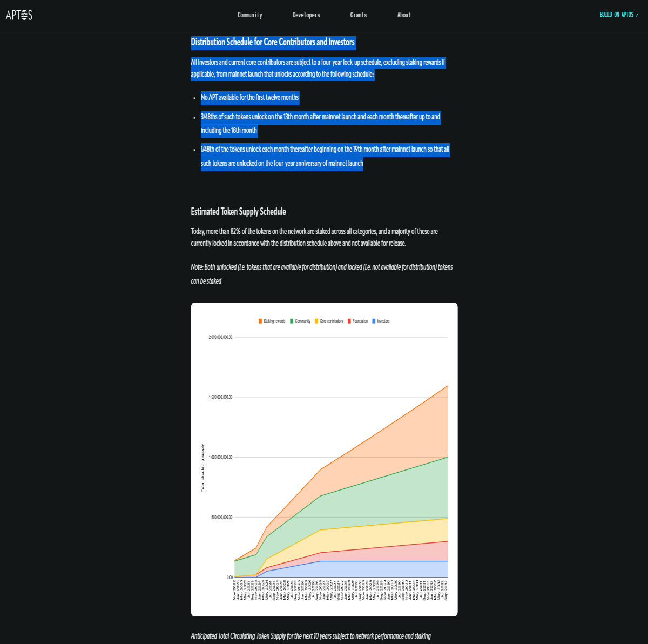Open the Grants nav item

tap(359, 15)
